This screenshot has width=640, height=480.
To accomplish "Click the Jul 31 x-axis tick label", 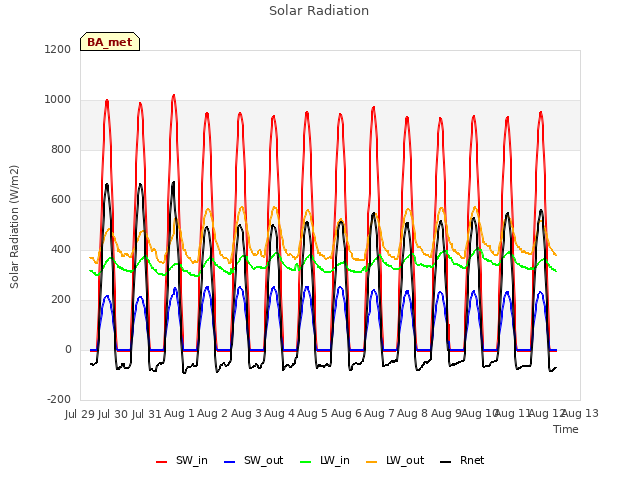I will tap(147, 414).
